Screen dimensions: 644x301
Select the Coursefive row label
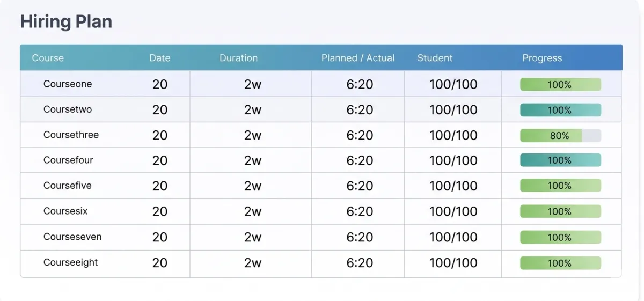click(x=68, y=186)
